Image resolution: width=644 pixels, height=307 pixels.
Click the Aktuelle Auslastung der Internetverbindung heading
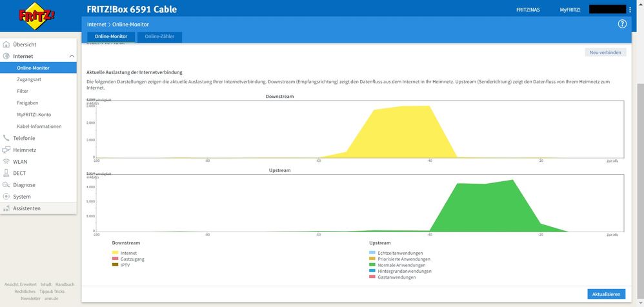click(134, 72)
